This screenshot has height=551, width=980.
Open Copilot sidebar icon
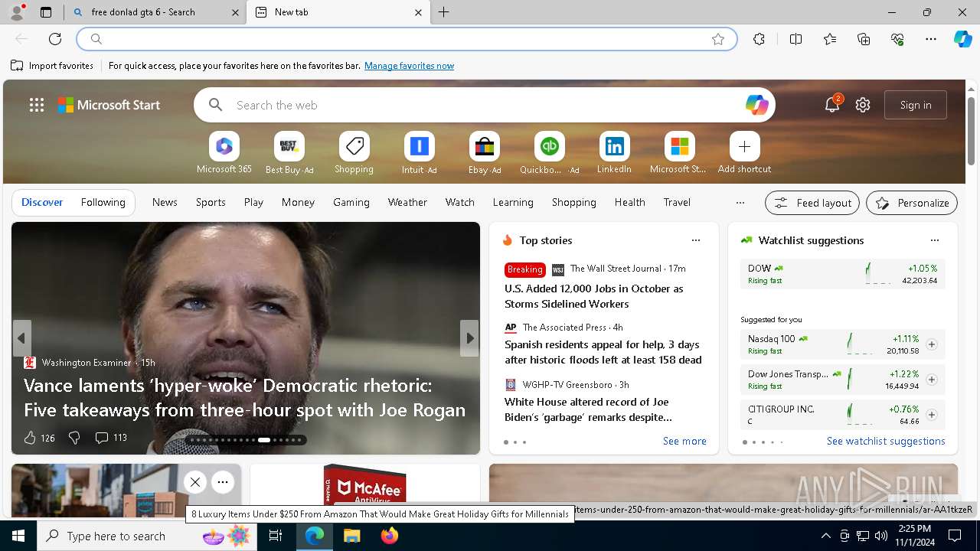click(x=962, y=39)
